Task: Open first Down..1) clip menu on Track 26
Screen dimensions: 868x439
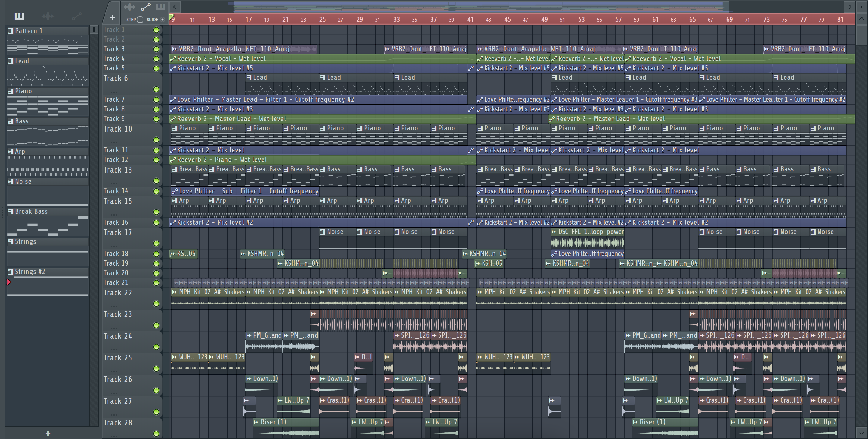Action: pos(249,379)
